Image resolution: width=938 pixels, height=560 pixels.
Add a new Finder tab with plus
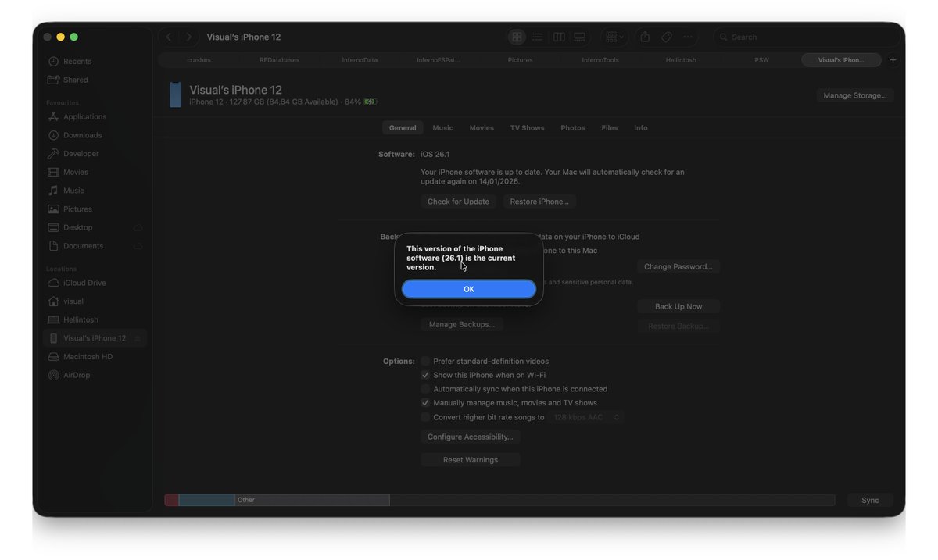pyautogui.click(x=893, y=60)
